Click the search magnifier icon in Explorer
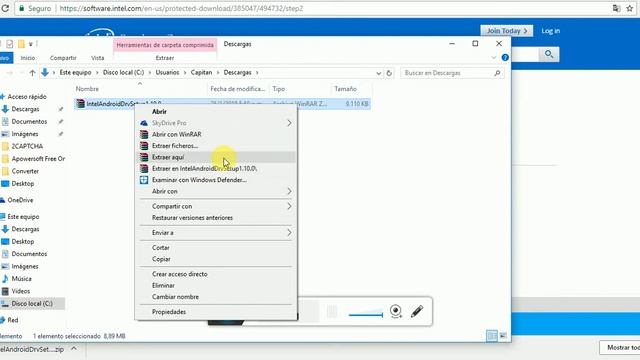 (497, 73)
